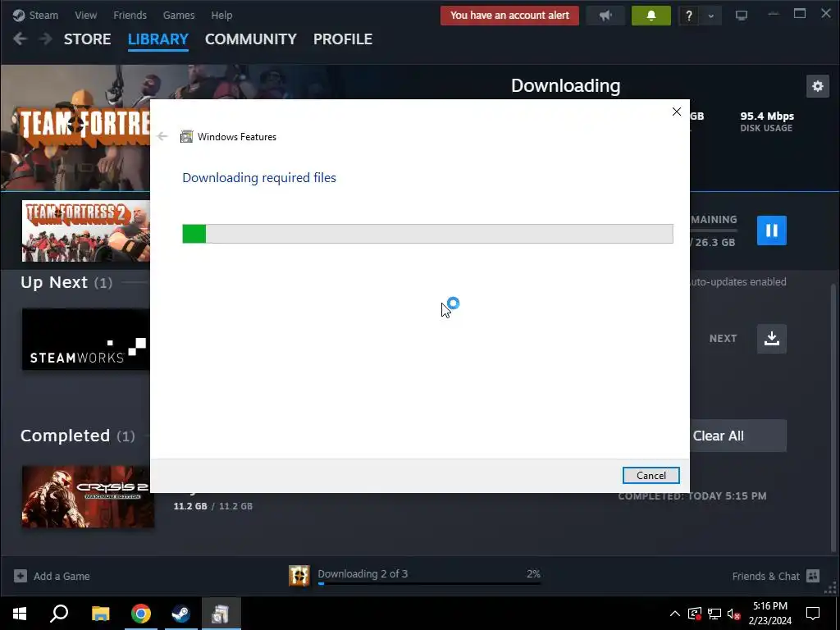Click the muted volume tray icon

tap(733, 614)
